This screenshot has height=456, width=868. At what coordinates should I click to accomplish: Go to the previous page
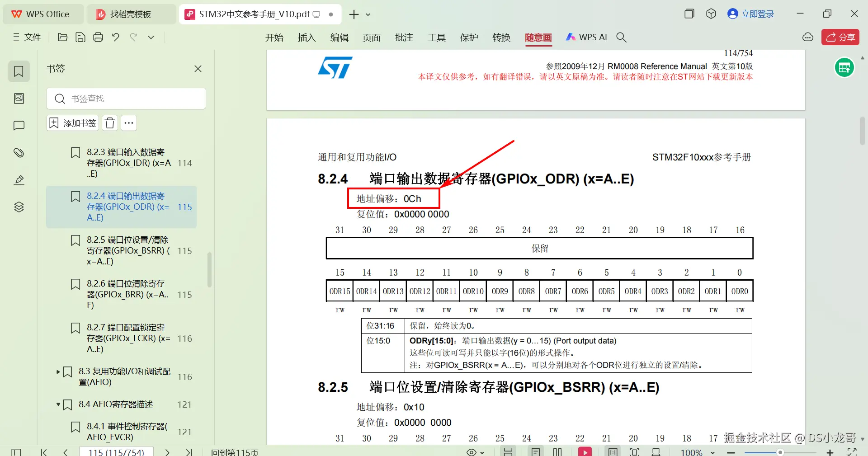[x=66, y=452]
